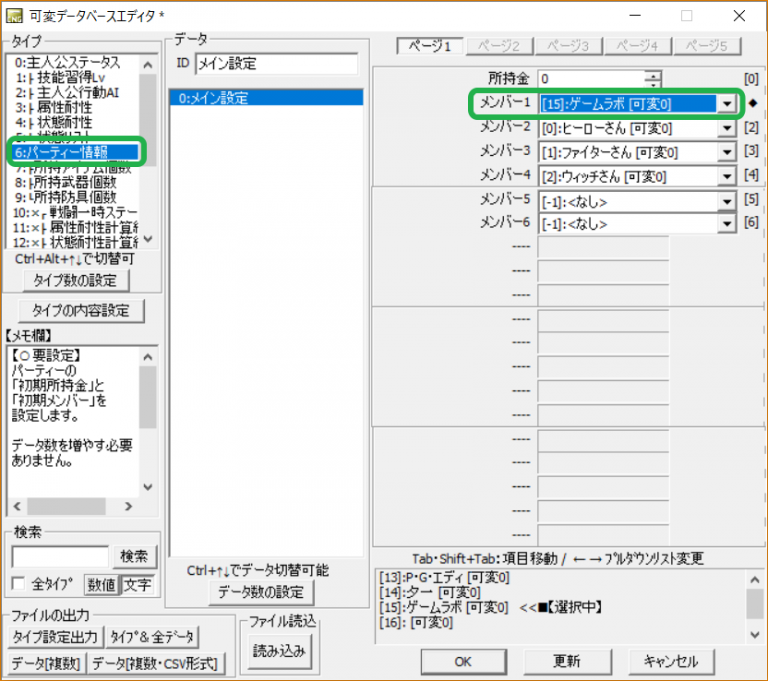Switch to the ページ1 tab
The height and width of the screenshot is (681, 768).
(x=429, y=46)
